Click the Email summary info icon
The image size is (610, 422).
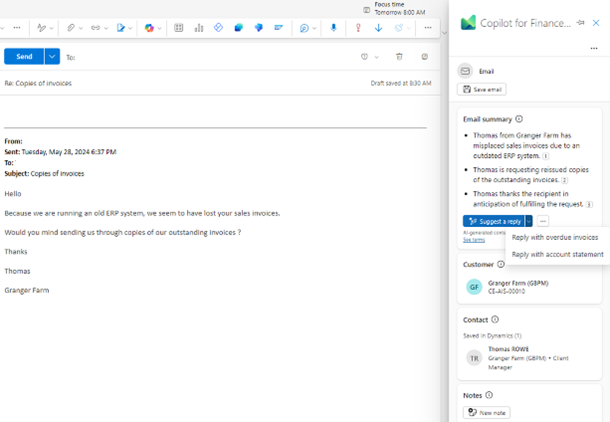pyautogui.click(x=519, y=119)
